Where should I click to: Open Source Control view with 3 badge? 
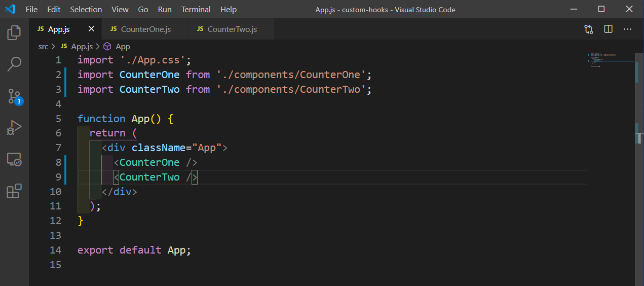coord(14,96)
